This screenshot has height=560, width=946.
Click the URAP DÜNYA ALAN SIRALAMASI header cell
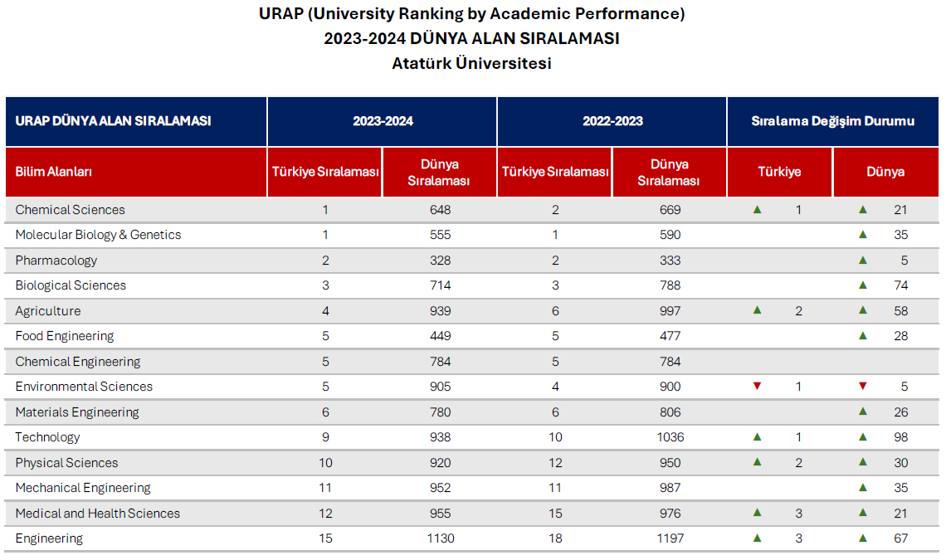click(114, 121)
